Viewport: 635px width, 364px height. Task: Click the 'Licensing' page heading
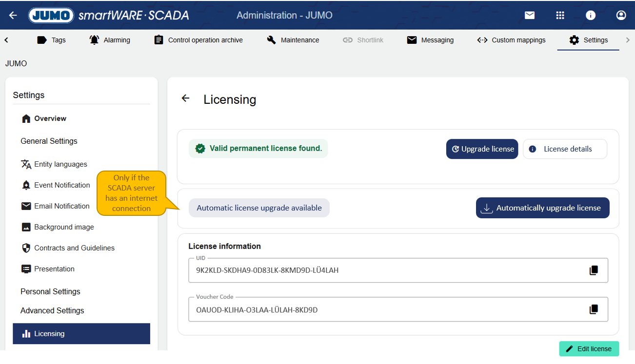tap(230, 99)
